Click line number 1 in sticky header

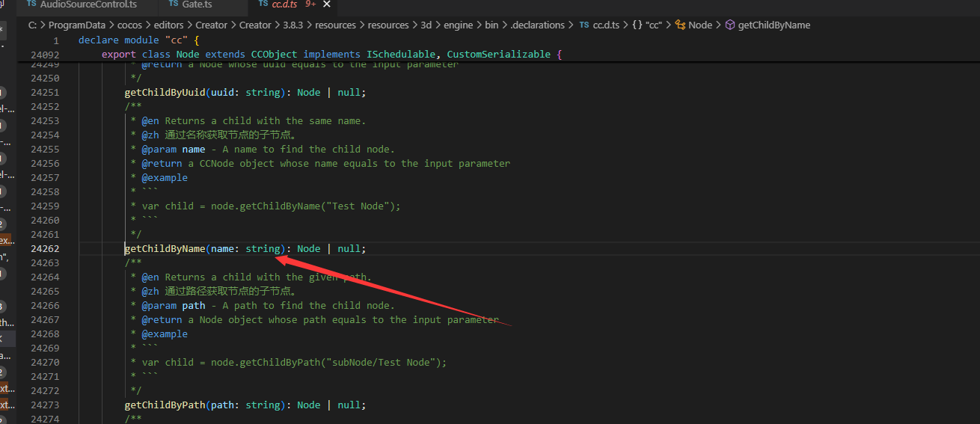(56, 40)
